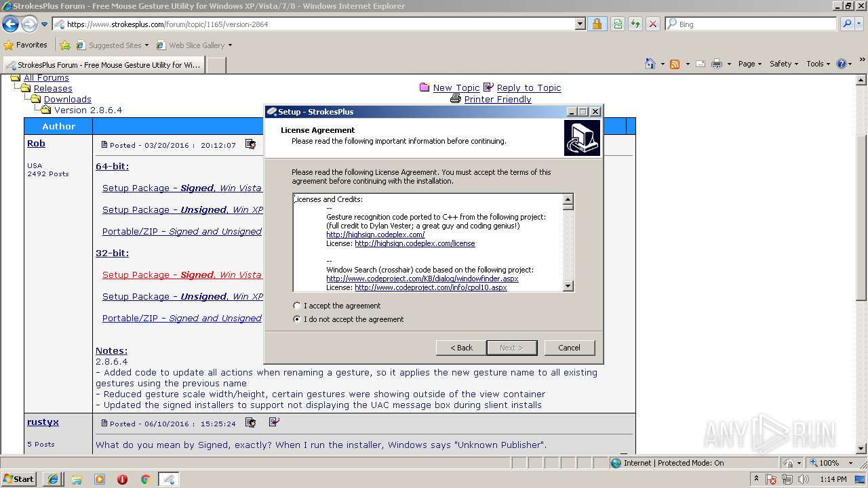868x488 pixels.
Task: Follow Reply to Topic link
Action: pyautogui.click(x=529, y=88)
